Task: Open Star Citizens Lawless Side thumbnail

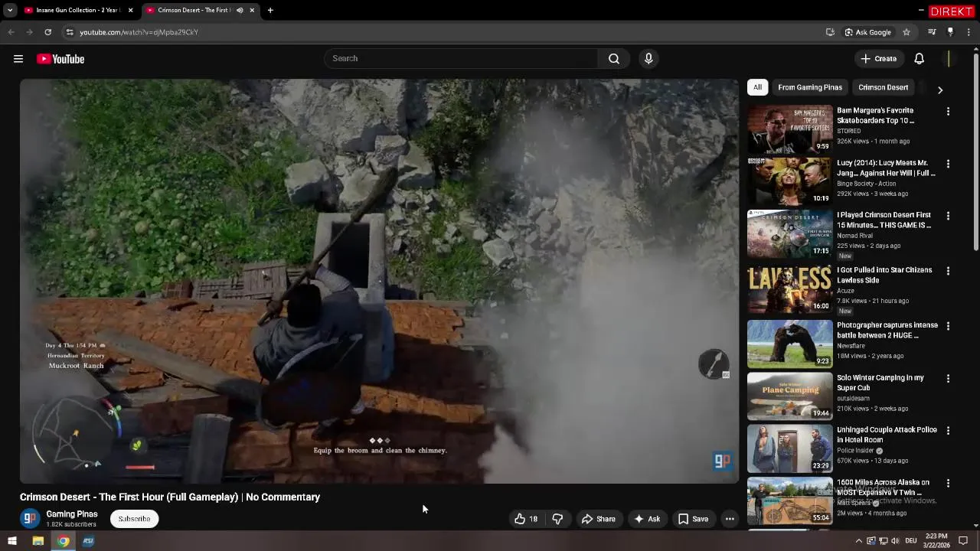Action: coord(789,289)
